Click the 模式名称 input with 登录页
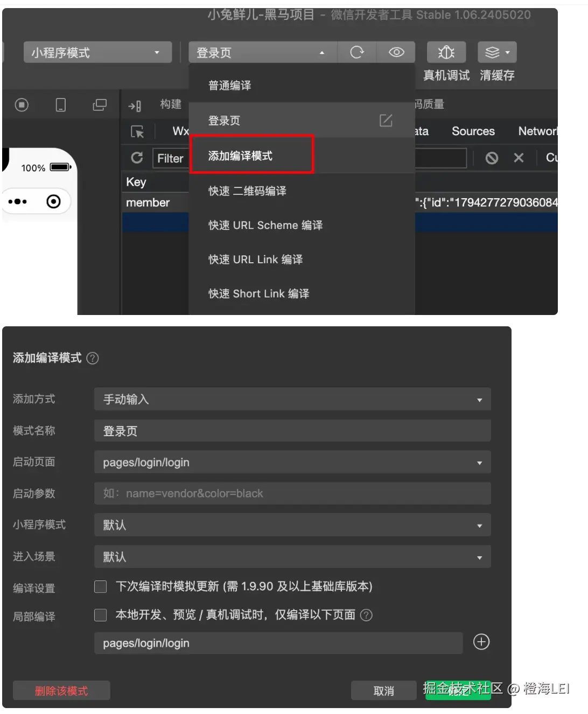Image resolution: width=588 pixels, height=714 pixels. coord(292,431)
